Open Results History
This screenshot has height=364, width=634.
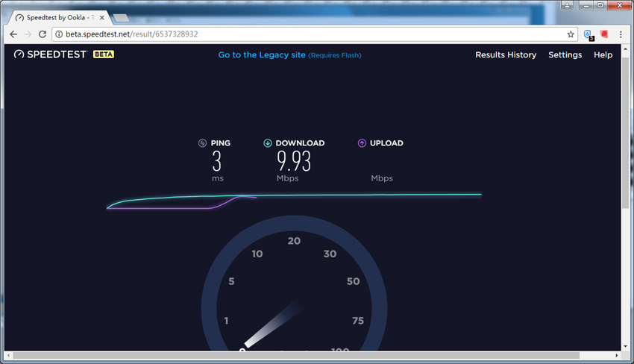pos(506,54)
